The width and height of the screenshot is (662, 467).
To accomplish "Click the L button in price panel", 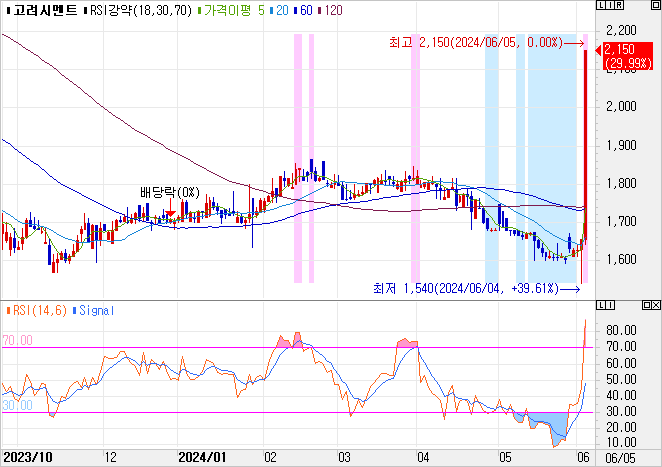I will tap(602, 5).
